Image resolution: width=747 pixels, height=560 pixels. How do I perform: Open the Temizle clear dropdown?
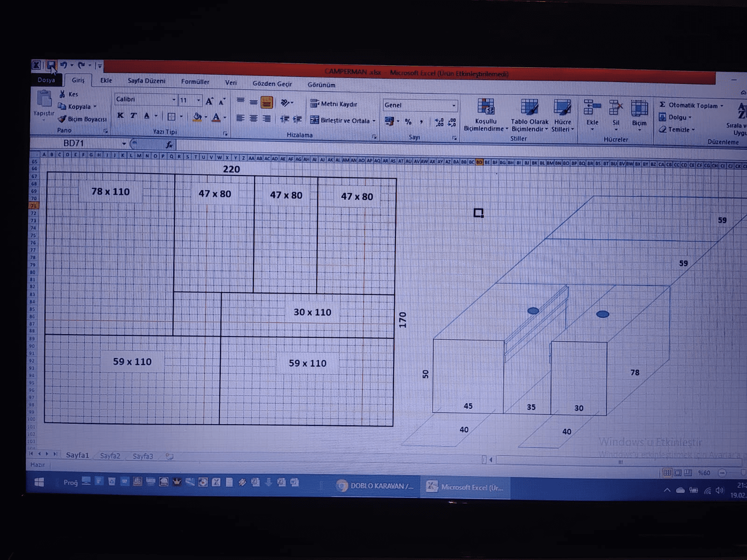tap(677, 129)
